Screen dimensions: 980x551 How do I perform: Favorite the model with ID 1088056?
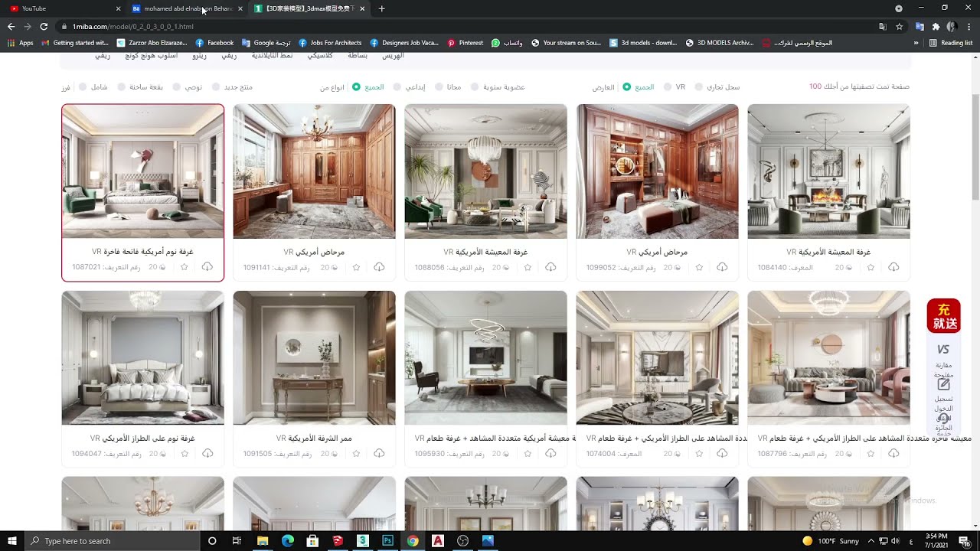click(x=528, y=267)
